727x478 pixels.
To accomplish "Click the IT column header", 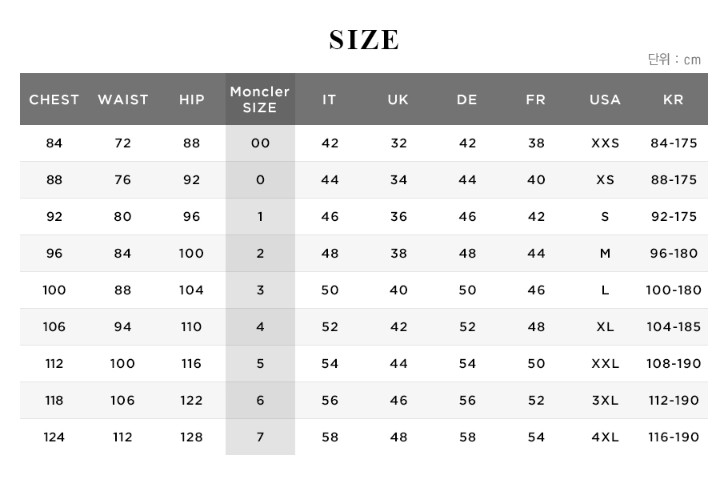I will (329, 99).
